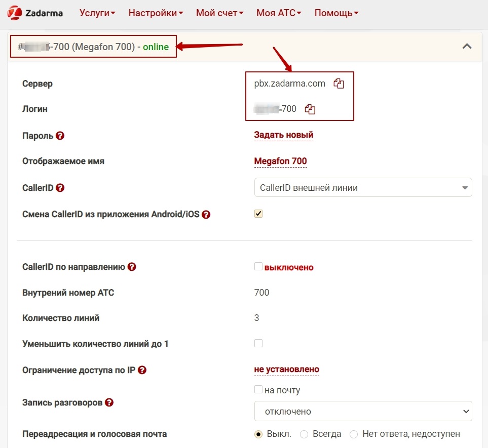Show help for Пароль field

(x=60, y=136)
